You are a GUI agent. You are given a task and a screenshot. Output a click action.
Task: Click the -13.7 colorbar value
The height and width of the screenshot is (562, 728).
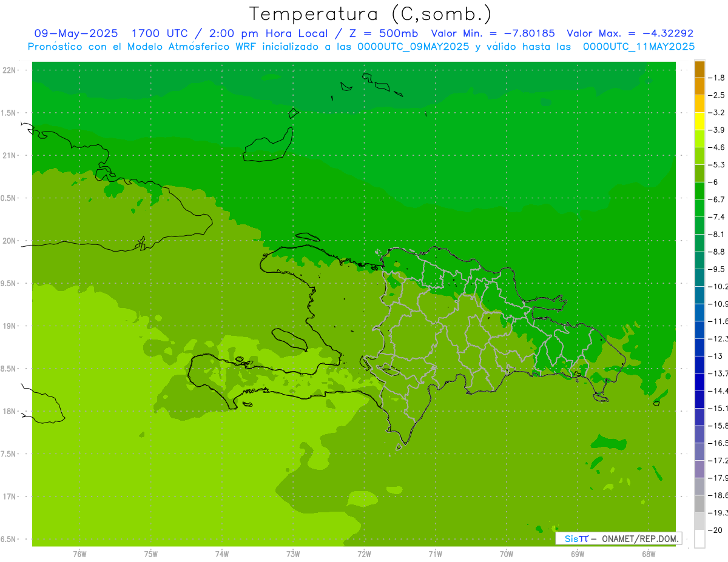[717, 373]
